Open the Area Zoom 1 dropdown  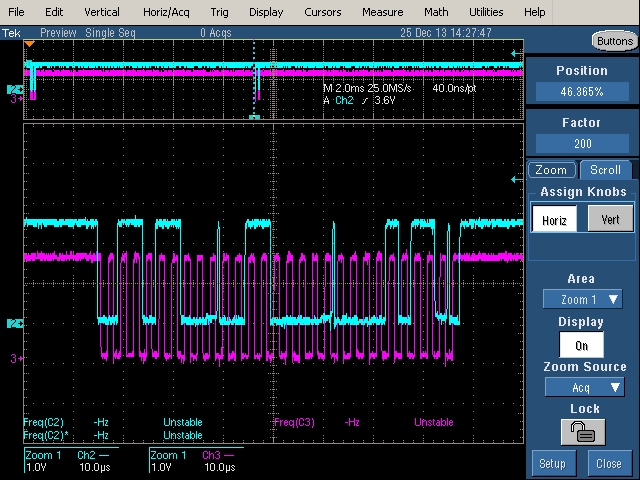coord(582,299)
